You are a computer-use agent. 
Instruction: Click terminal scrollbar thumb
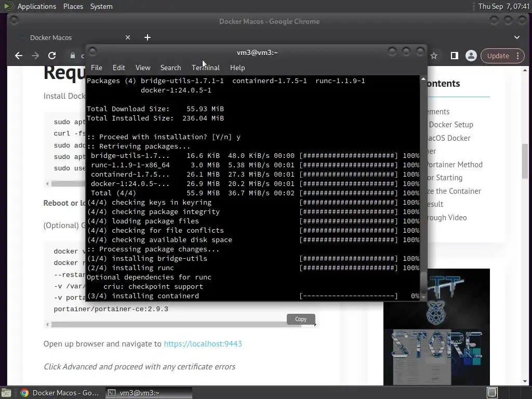pyautogui.click(x=423, y=283)
